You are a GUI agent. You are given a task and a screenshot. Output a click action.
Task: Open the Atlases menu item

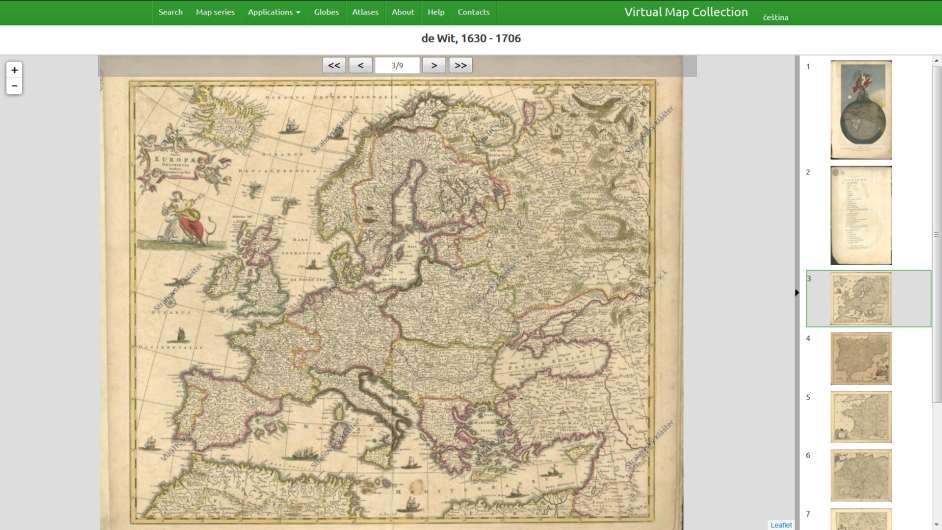pyautogui.click(x=365, y=12)
